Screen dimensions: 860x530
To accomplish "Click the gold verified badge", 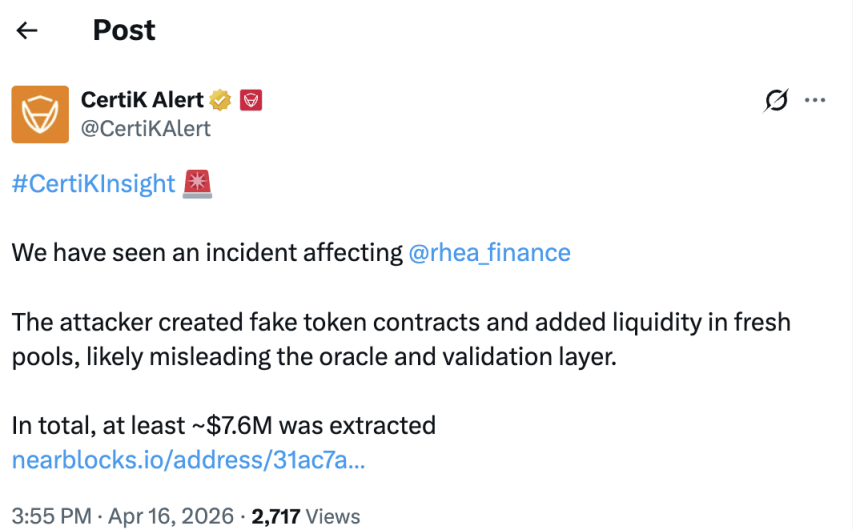I will point(221,100).
